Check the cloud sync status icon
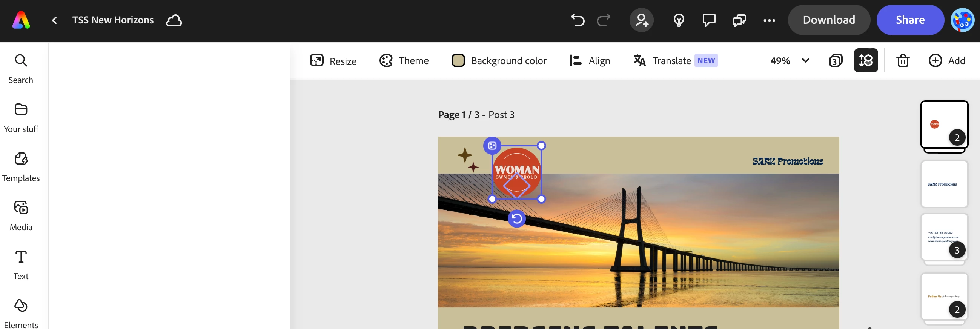This screenshot has height=329, width=980. click(x=174, y=20)
